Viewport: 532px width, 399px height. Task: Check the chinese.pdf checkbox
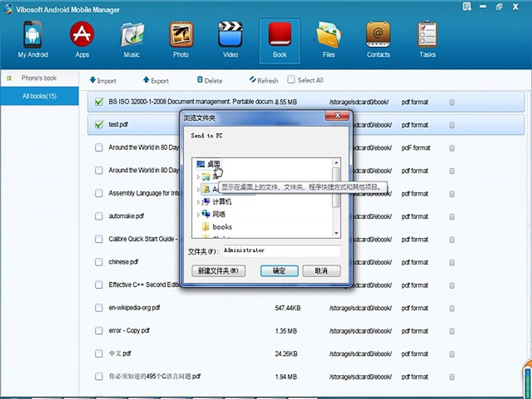tap(99, 262)
